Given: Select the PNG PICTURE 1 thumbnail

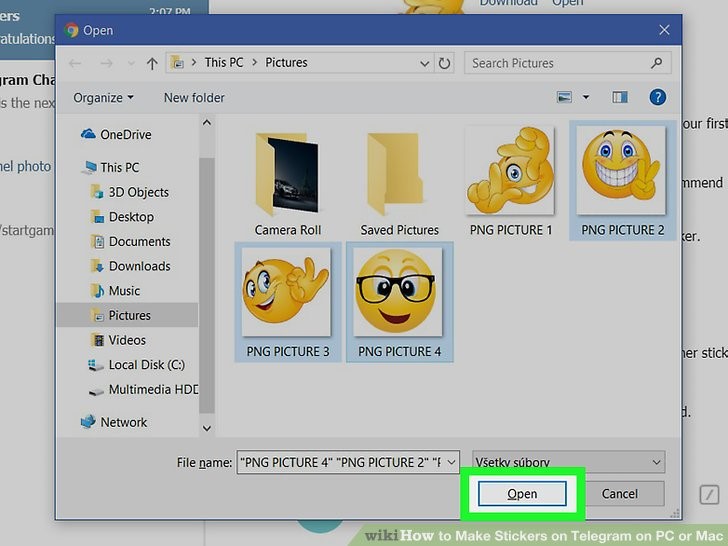Looking at the screenshot, I should [x=510, y=176].
